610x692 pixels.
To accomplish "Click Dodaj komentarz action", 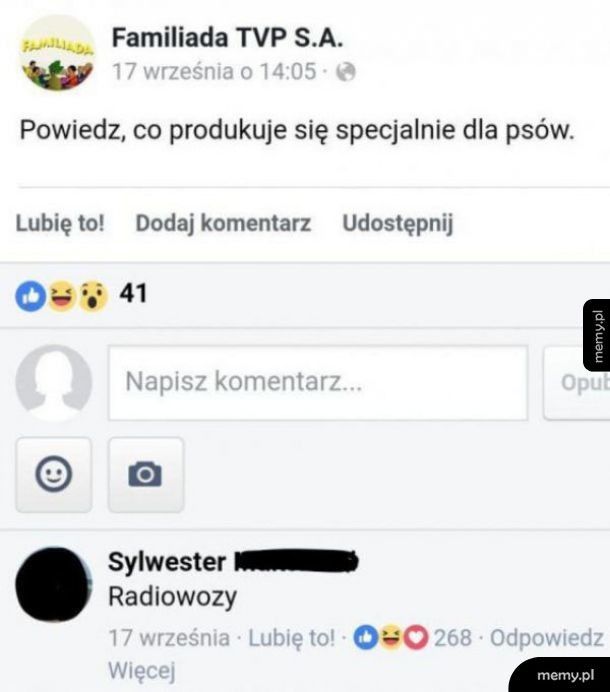I will [x=223, y=223].
